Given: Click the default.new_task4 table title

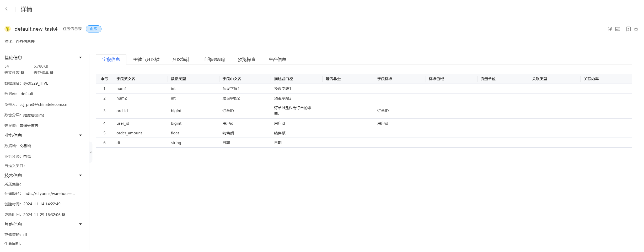Looking at the screenshot, I should [36, 29].
